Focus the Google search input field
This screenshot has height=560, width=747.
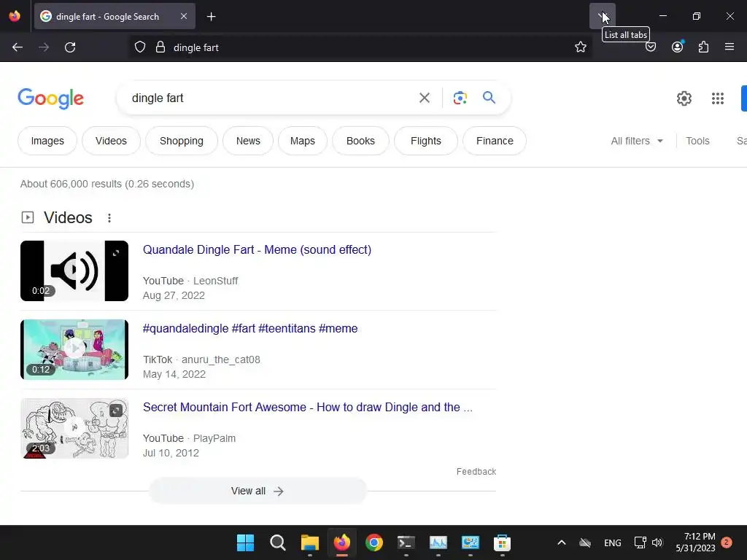[x=269, y=98]
